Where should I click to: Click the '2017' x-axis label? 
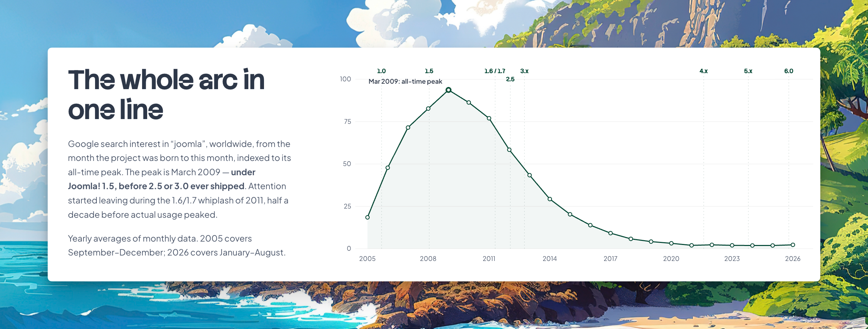coord(610,259)
